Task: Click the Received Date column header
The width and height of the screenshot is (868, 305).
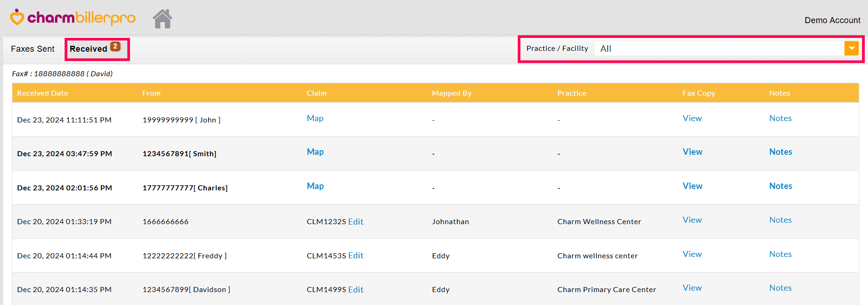Action: pos(42,93)
